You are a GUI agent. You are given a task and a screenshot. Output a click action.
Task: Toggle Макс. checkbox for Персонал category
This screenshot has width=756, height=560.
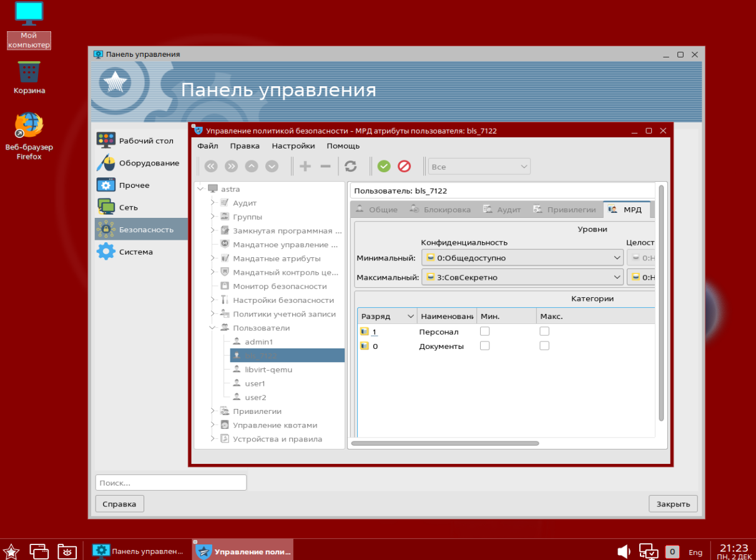pyautogui.click(x=544, y=332)
